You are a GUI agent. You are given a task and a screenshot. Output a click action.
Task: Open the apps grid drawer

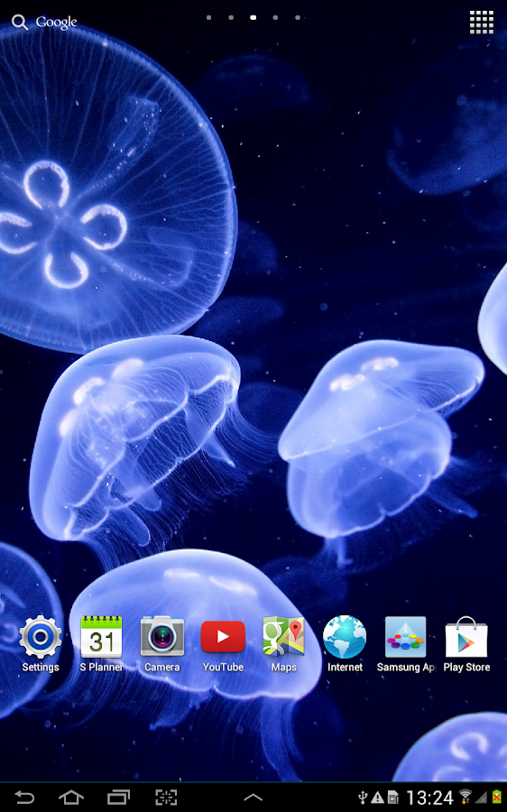click(481, 23)
